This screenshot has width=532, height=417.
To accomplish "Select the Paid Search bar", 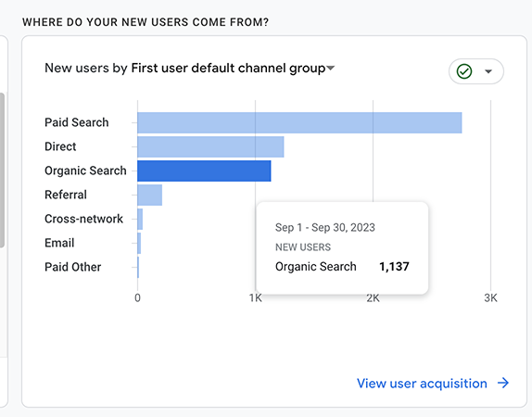I will 299,123.
